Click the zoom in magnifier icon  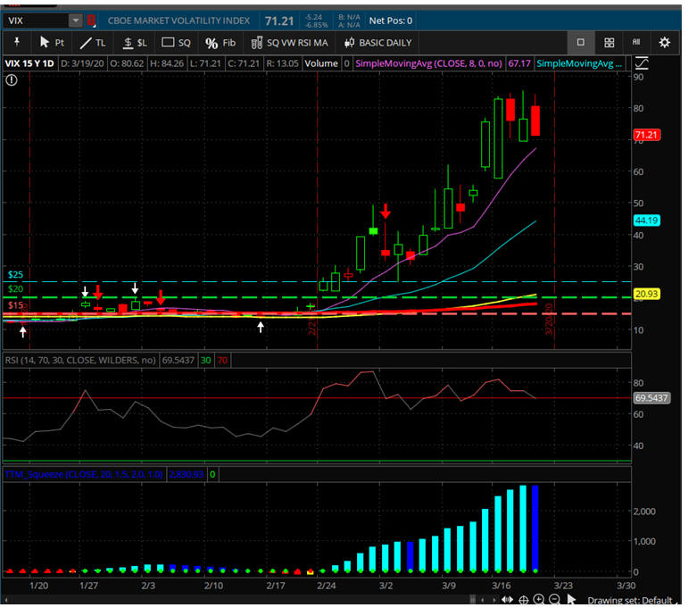[x=539, y=600]
